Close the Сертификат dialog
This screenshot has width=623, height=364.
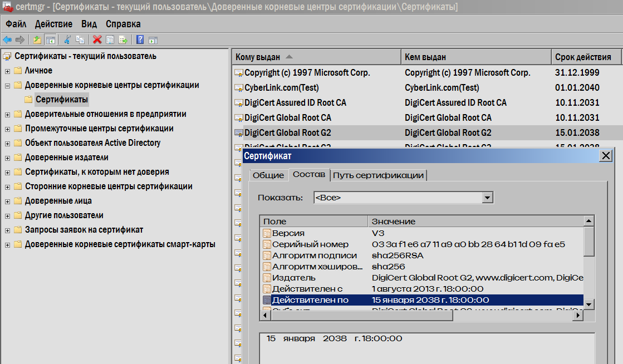tap(606, 156)
